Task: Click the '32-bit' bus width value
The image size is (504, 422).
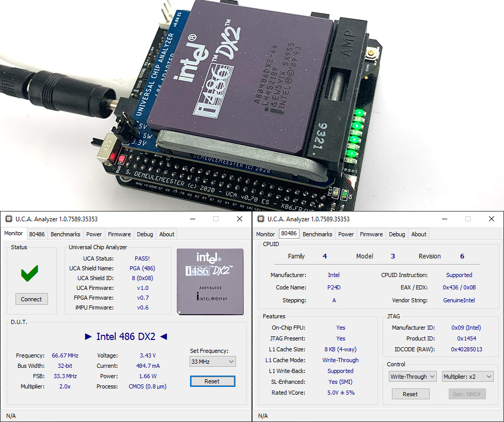Action: click(x=65, y=366)
